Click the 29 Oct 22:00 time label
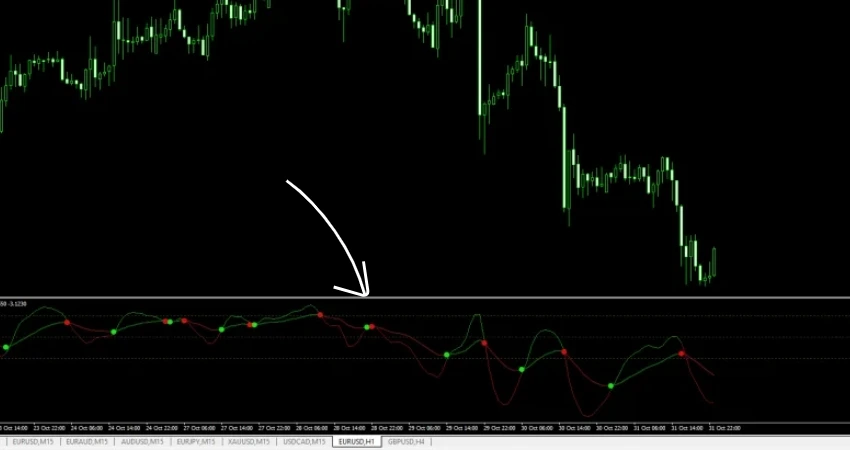The width and height of the screenshot is (850, 450). point(500,428)
